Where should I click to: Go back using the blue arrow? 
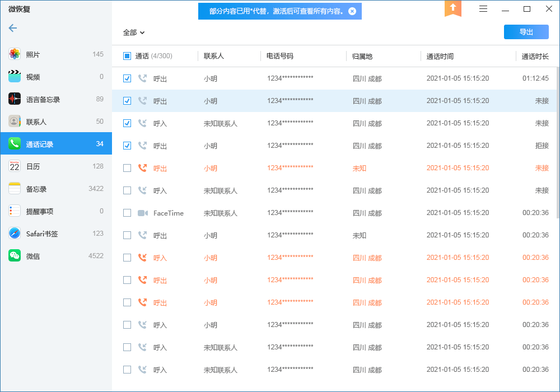12,28
